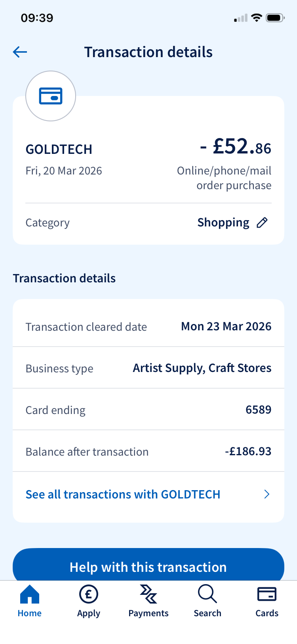The width and height of the screenshot is (297, 644).
Task: Tap the Business type row
Action: (x=148, y=368)
